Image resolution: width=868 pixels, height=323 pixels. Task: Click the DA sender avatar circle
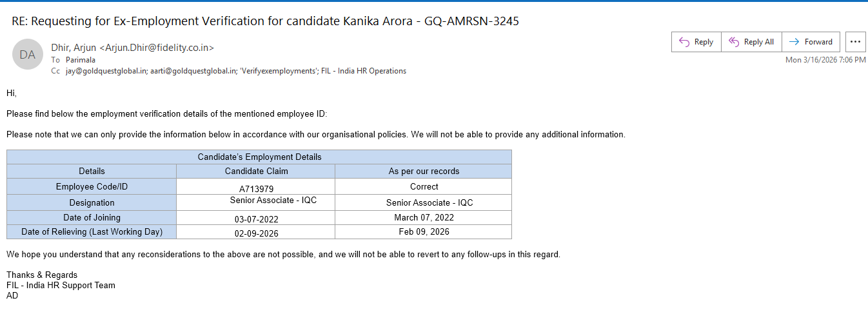pyautogui.click(x=28, y=55)
